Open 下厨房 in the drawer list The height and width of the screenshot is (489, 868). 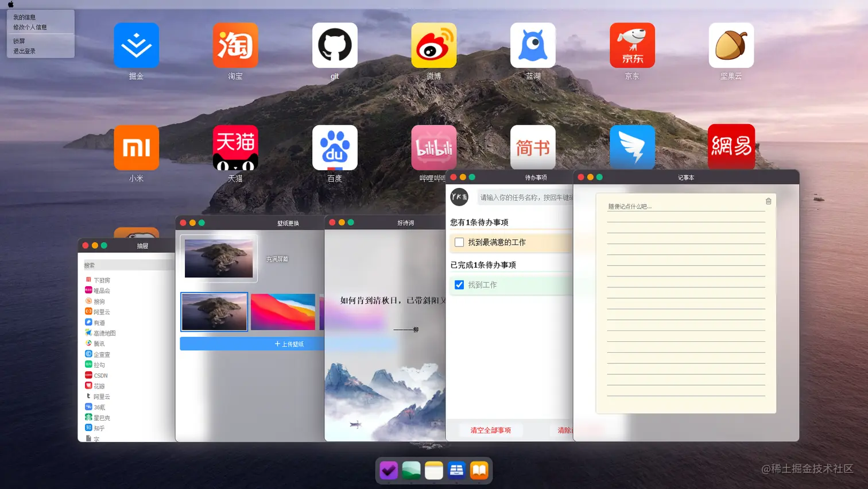(x=98, y=280)
